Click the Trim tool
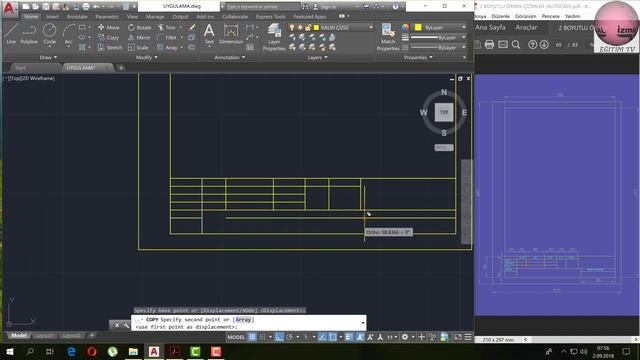The width and height of the screenshot is (640, 360). (167, 27)
